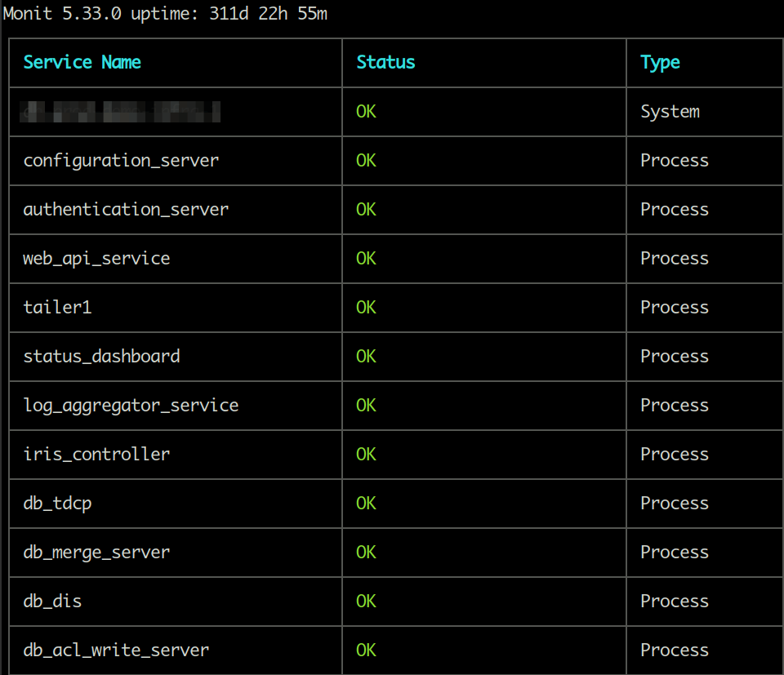
Task: Select the iris_controller service name
Action: point(96,455)
